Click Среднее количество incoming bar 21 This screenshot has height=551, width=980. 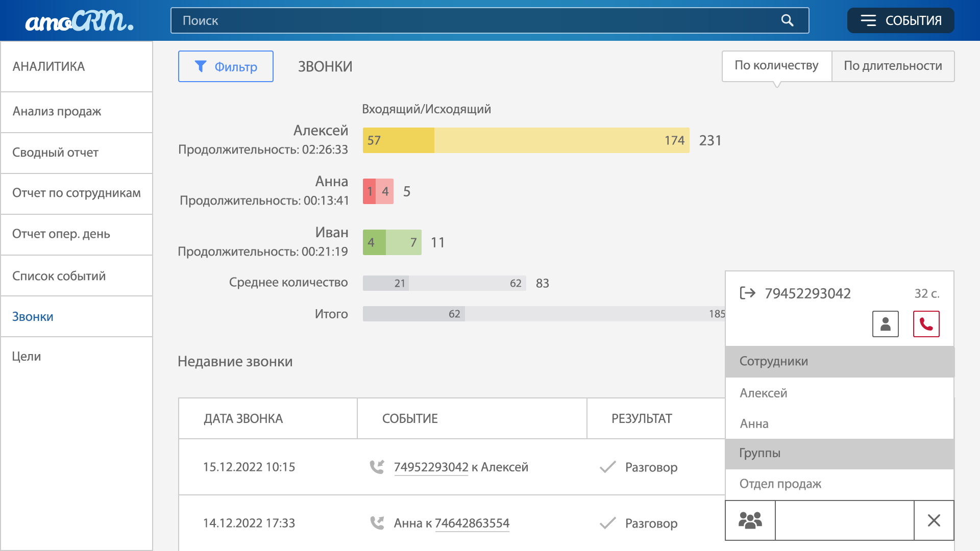pyautogui.click(x=386, y=283)
